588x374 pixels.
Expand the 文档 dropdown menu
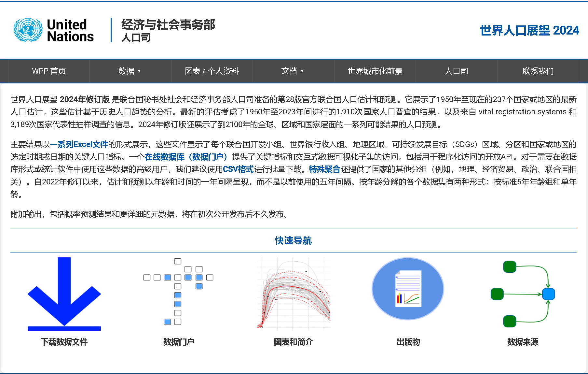pyautogui.click(x=293, y=71)
